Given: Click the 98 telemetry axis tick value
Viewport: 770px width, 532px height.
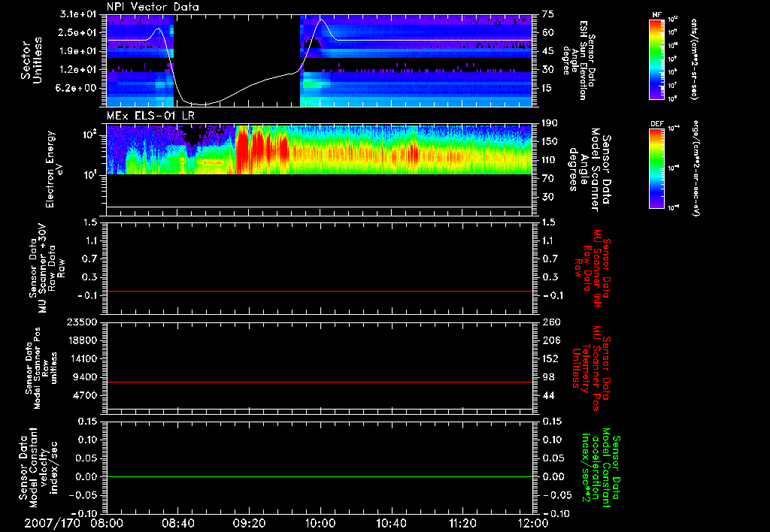Looking at the screenshot, I should tap(548, 377).
